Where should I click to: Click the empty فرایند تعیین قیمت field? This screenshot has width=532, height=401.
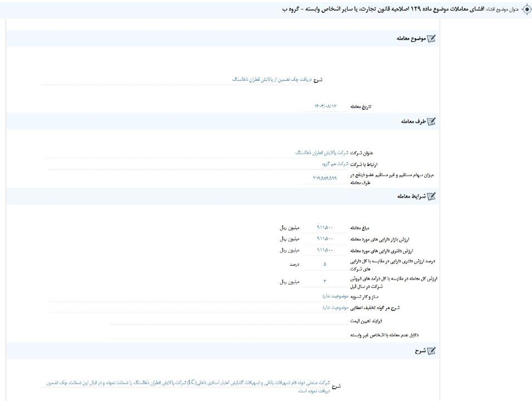[x=223, y=321]
